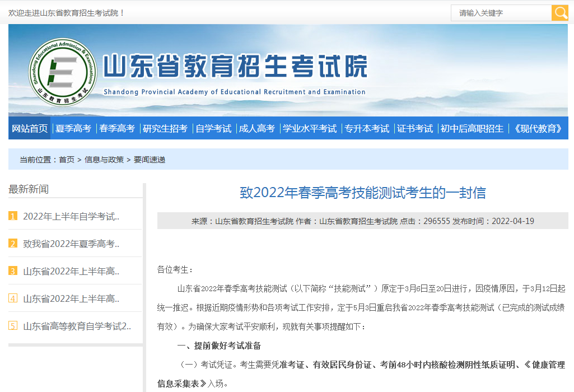The height and width of the screenshot is (392, 574).
Task: Click the number 5 news rank badge
Action: [13, 326]
